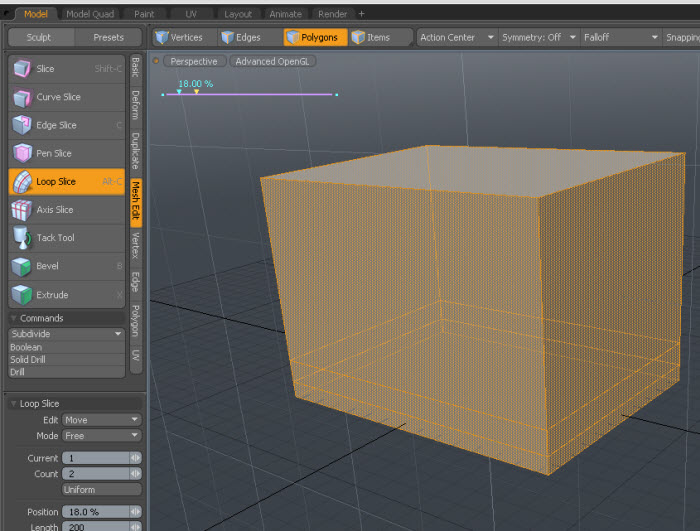This screenshot has height=531, width=700.
Task: Open the Subdivide commands dropdown
Action: pyautogui.click(x=66, y=333)
